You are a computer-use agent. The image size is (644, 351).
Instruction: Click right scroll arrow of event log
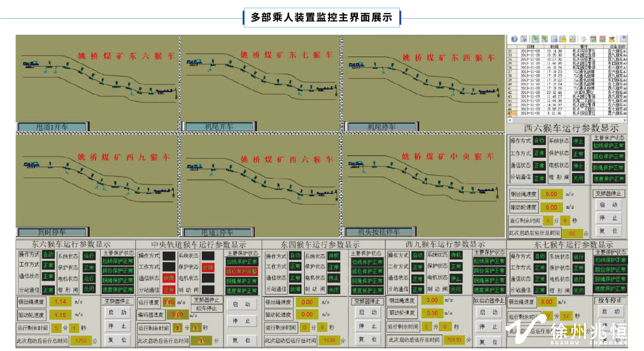click(625, 120)
